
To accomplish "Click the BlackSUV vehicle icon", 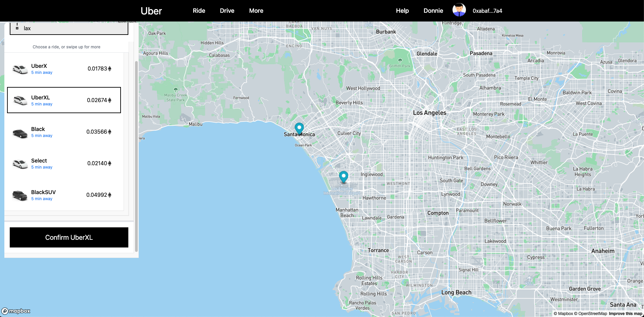I will click(x=20, y=195).
